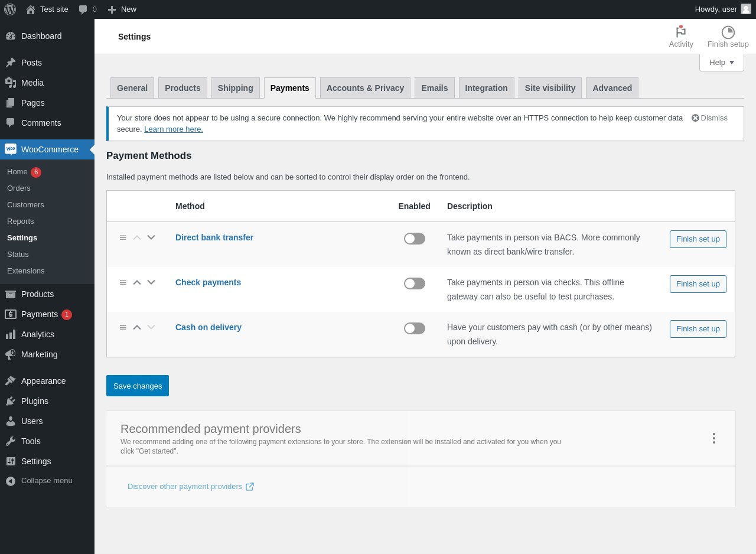Dismiss the HTTPS secure connection notice
This screenshot has width=756, height=554.
[709, 118]
